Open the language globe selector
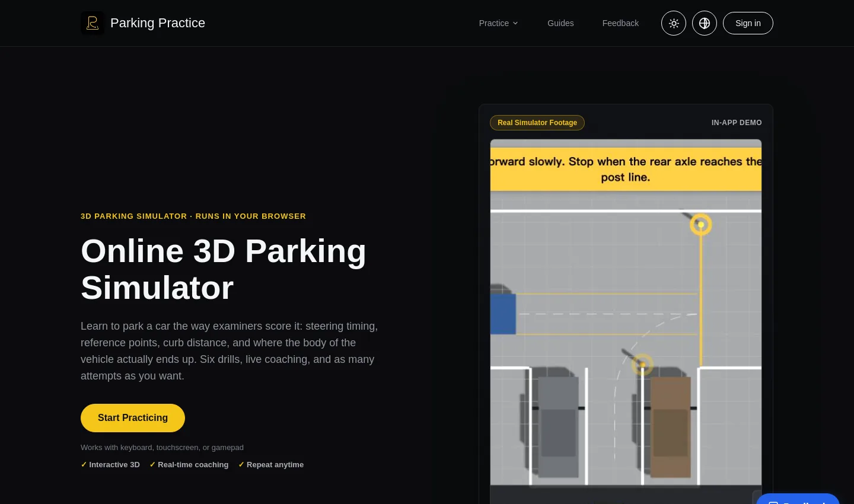Image resolution: width=854 pixels, height=504 pixels. pos(705,23)
